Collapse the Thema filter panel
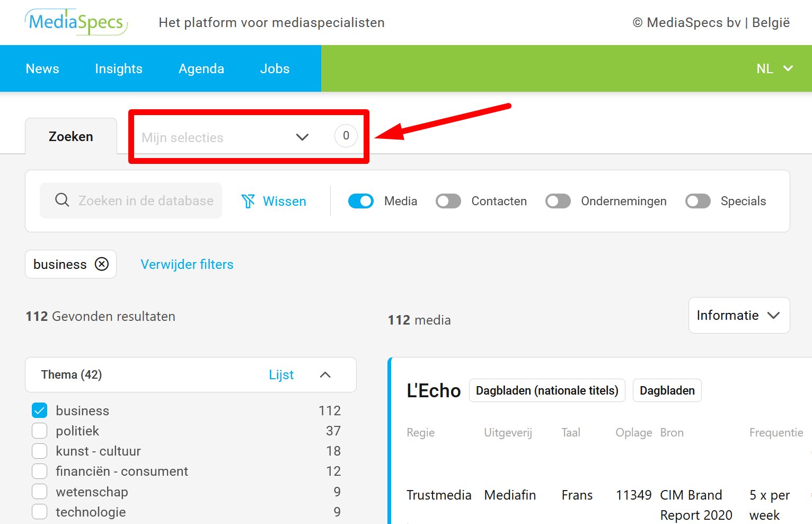The image size is (812, 524). pos(325,375)
